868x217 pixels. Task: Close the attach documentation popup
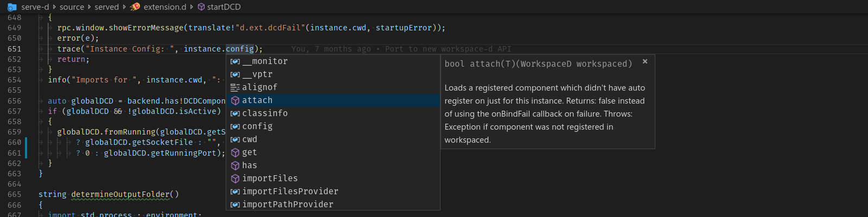point(645,62)
